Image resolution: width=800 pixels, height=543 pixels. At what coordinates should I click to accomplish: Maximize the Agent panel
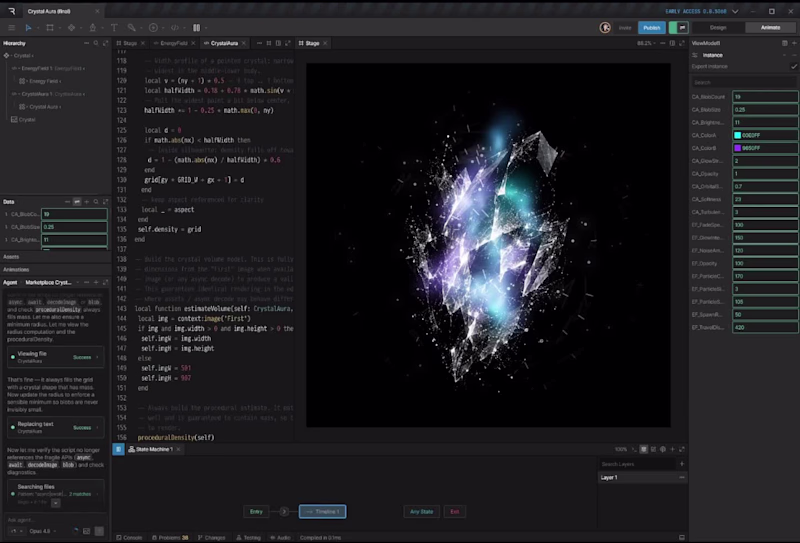tap(106, 282)
